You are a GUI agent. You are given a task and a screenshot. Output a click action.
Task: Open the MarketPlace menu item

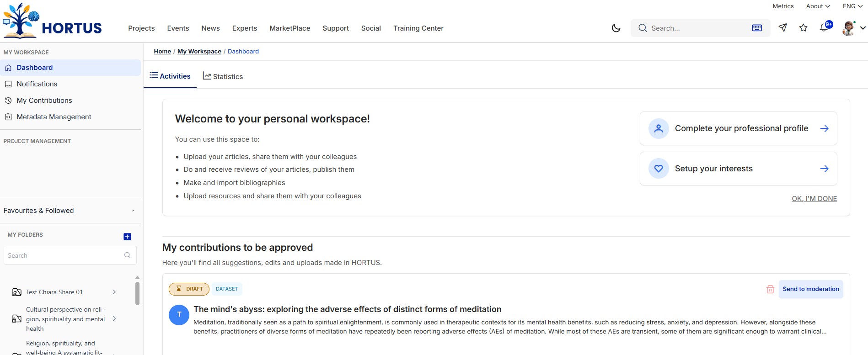290,28
